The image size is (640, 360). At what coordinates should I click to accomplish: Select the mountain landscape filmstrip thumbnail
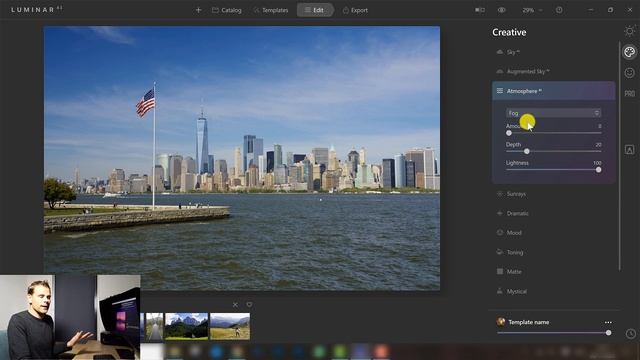[x=186, y=326]
